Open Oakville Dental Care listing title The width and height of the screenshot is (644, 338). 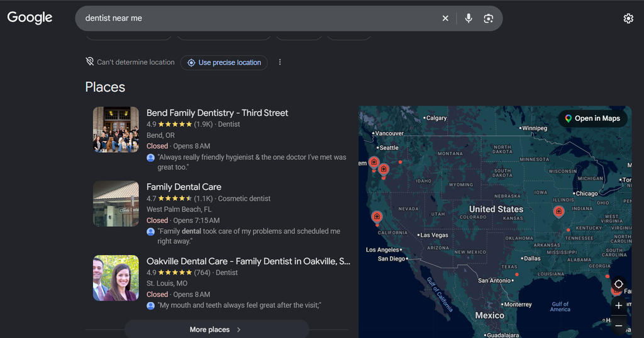point(248,261)
